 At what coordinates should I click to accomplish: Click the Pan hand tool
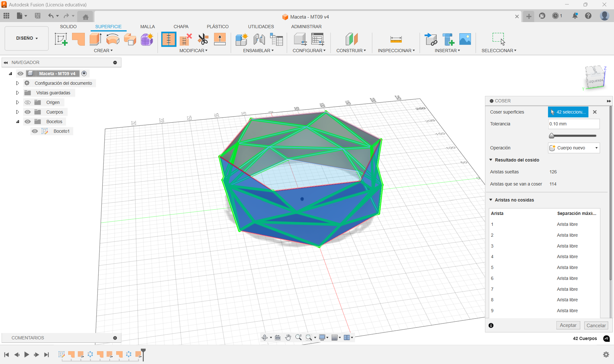point(288,337)
